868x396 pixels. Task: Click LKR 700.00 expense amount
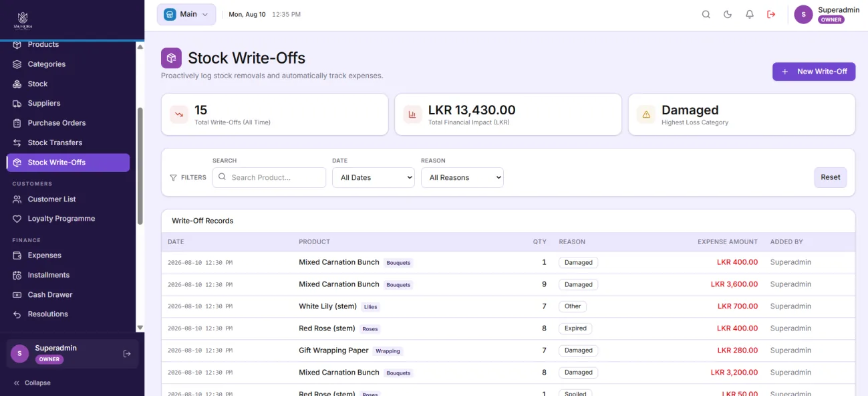738,306
